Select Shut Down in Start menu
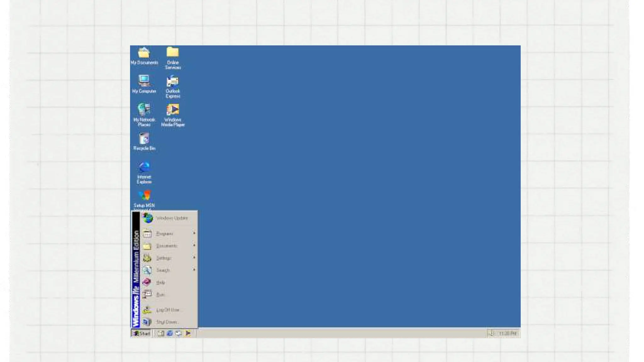644x362 pixels. click(x=167, y=322)
